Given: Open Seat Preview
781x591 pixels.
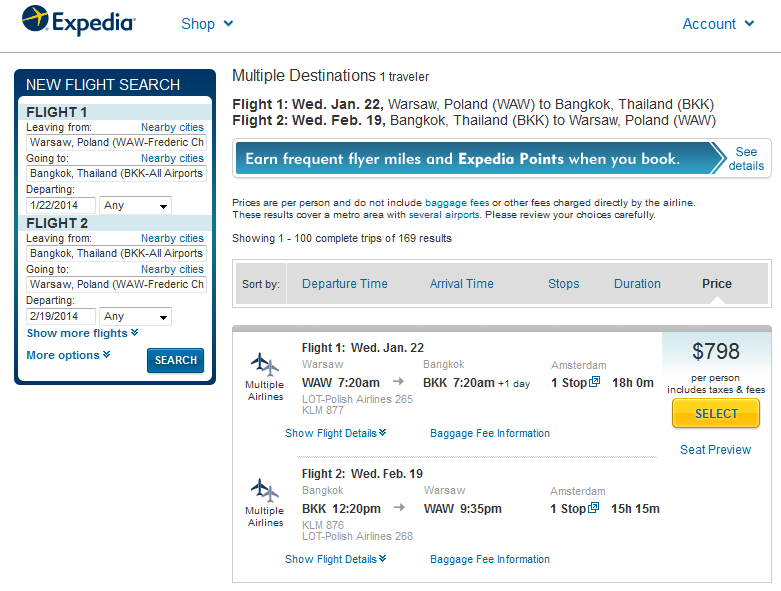Looking at the screenshot, I should 715,450.
